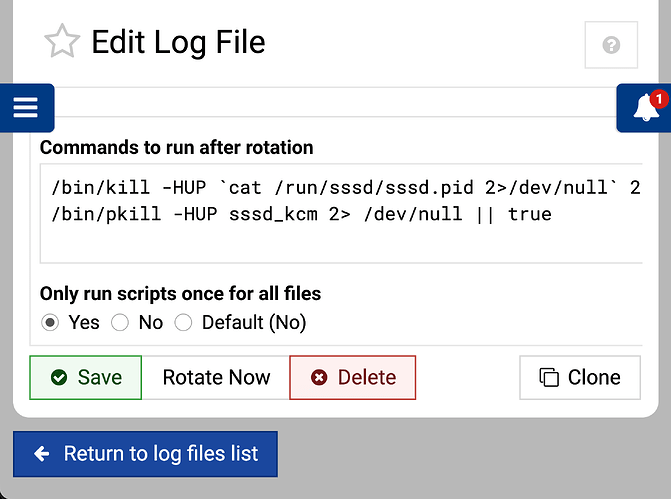Click the 'Only run scripts once' label
Viewport: 671px width, 499px height.
180,294
